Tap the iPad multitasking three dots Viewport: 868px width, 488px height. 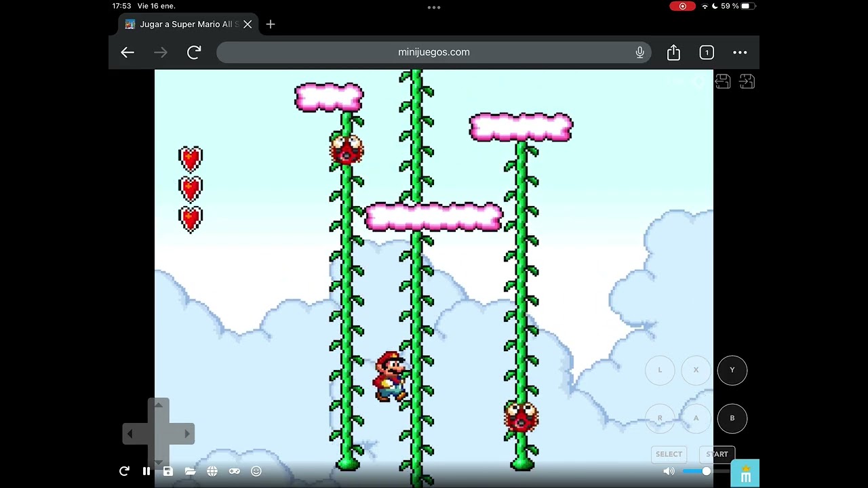[x=434, y=7]
